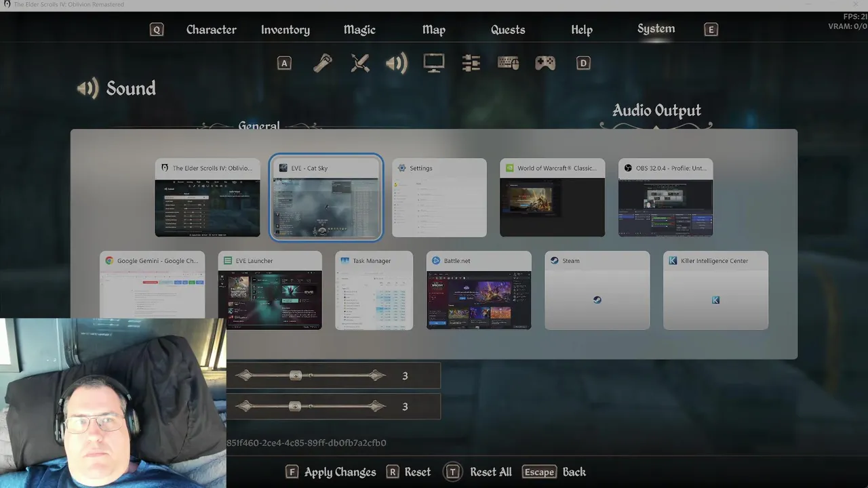868x488 pixels.
Task: Open the Character tab
Action: [212, 30]
